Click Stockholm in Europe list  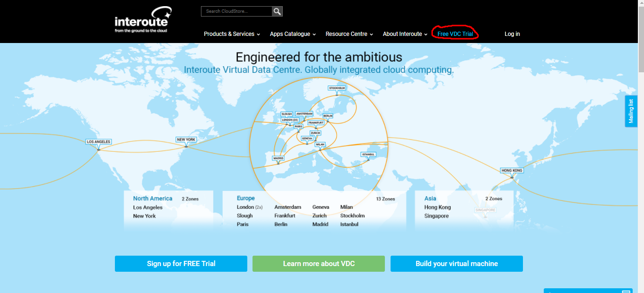(353, 215)
